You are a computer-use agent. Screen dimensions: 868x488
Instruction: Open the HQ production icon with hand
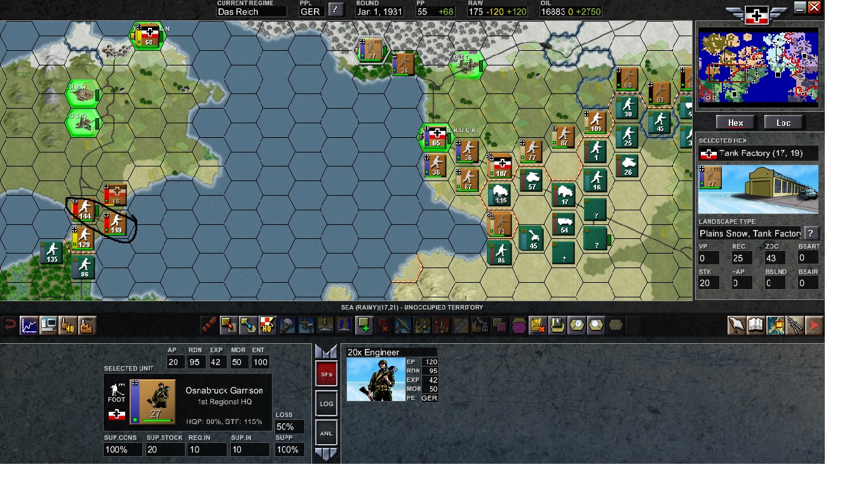[67, 326]
